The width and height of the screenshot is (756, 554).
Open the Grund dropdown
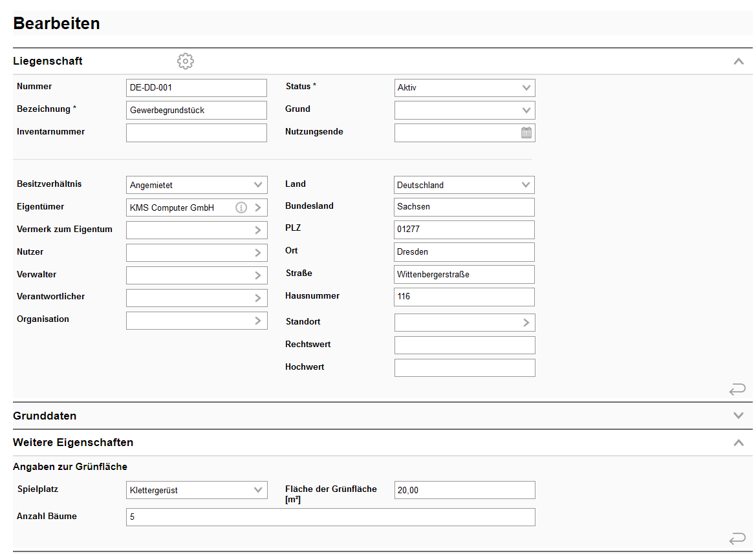tap(464, 111)
